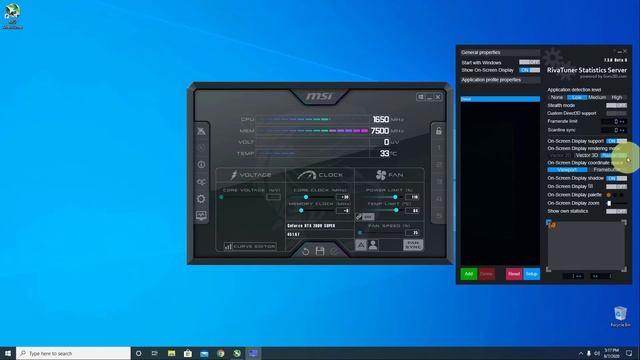This screenshot has height=360, width=640.
Task: Click the Power Limit slider handle
Action: coord(395,197)
